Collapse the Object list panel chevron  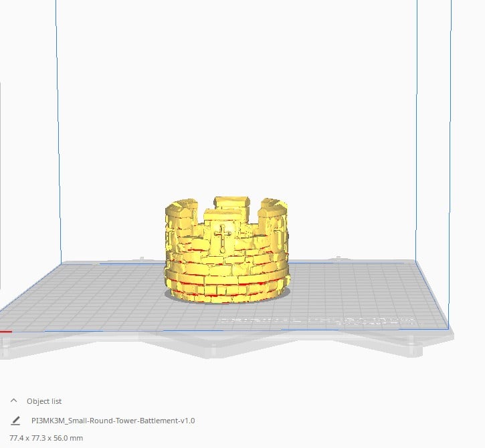point(14,401)
